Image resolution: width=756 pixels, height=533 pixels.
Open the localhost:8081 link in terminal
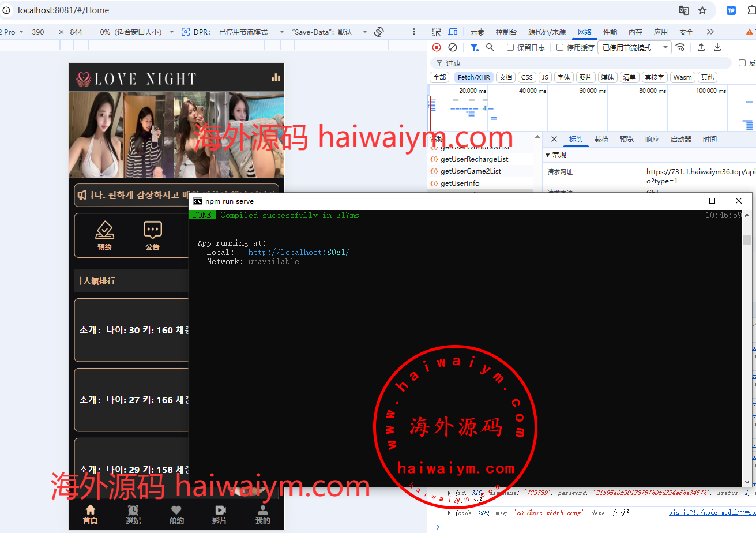point(299,252)
